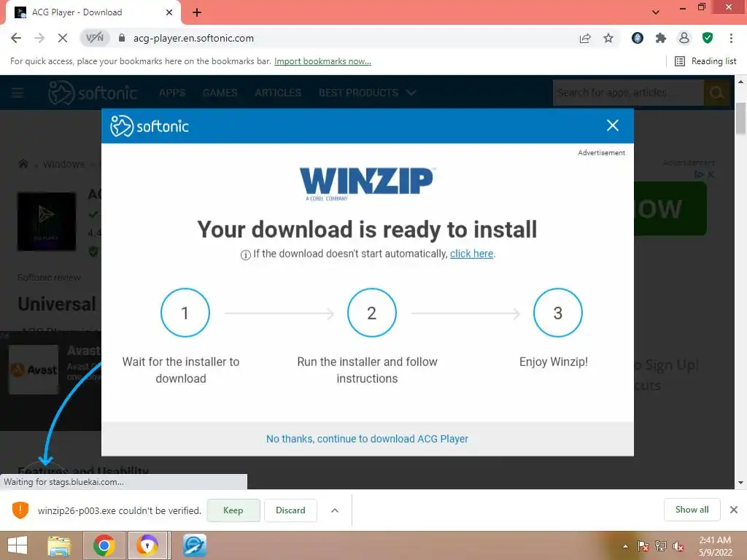
Task: Open the GAMES menu item
Action: click(x=220, y=93)
